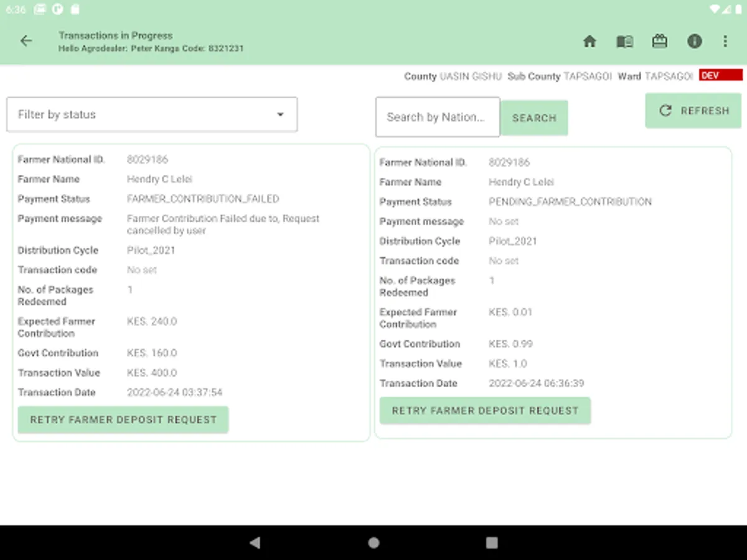Tap the Android recent apps square
This screenshot has height=560, width=747.
(492, 543)
